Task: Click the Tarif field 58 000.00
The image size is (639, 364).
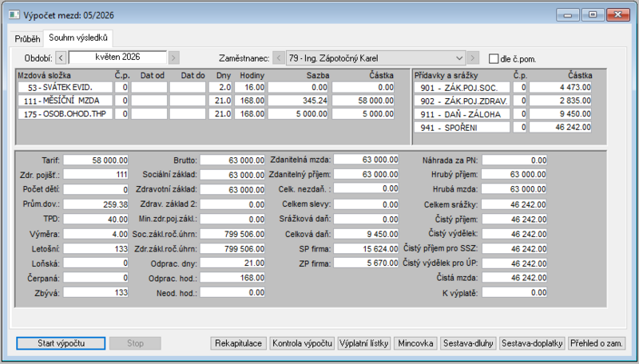Action: click(96, 160)
